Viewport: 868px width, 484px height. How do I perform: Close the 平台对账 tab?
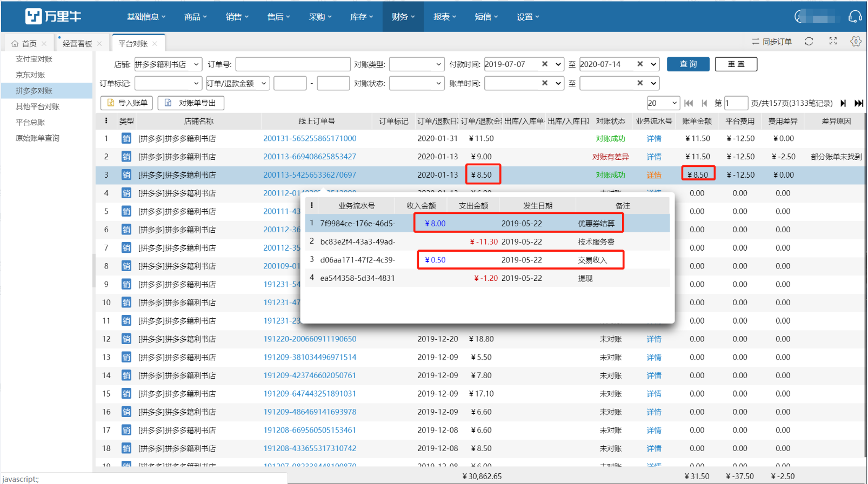pos(155,44)
